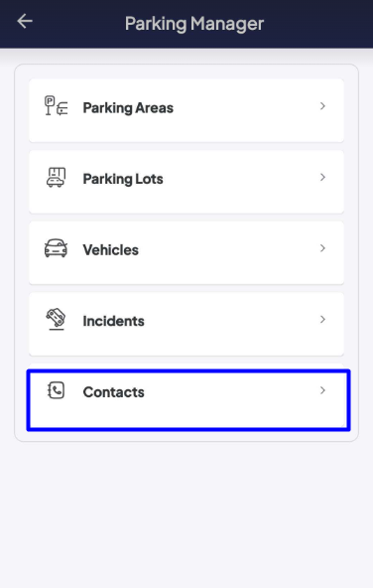This screenshot has width=373, height=588.
Task: Go back using the header arrow
Action: (25, 21)
